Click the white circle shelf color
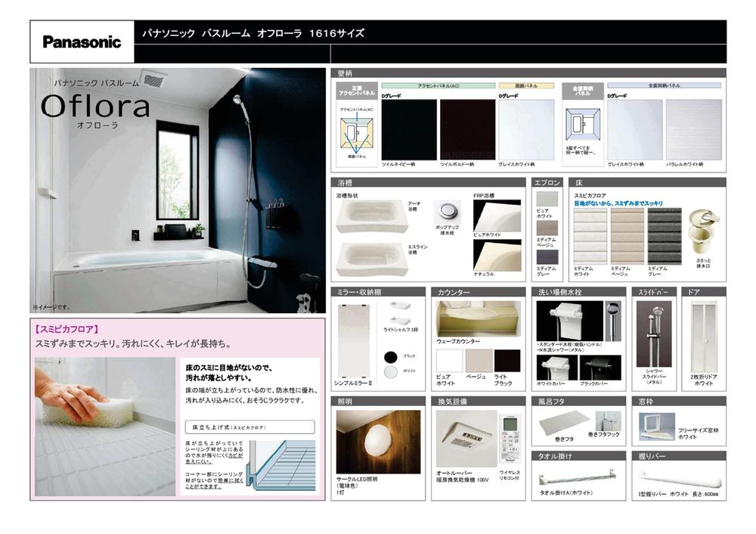 [x=390, y=371]
